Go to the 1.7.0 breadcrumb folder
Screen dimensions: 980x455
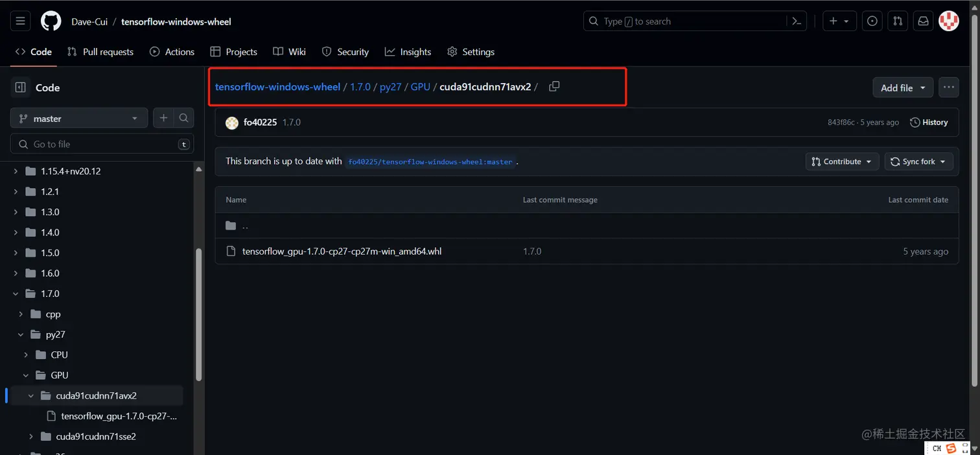(360, 87)
